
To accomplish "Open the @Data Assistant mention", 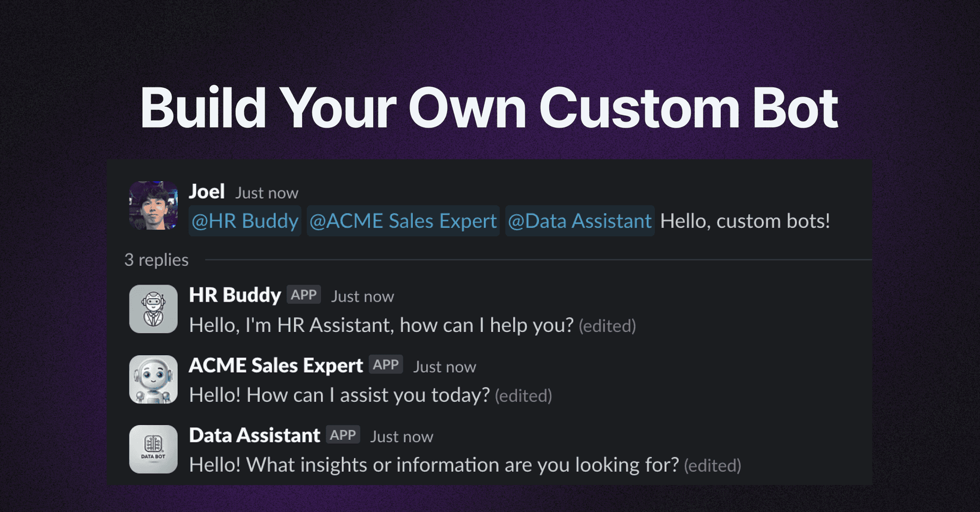I will click(579, 221).
